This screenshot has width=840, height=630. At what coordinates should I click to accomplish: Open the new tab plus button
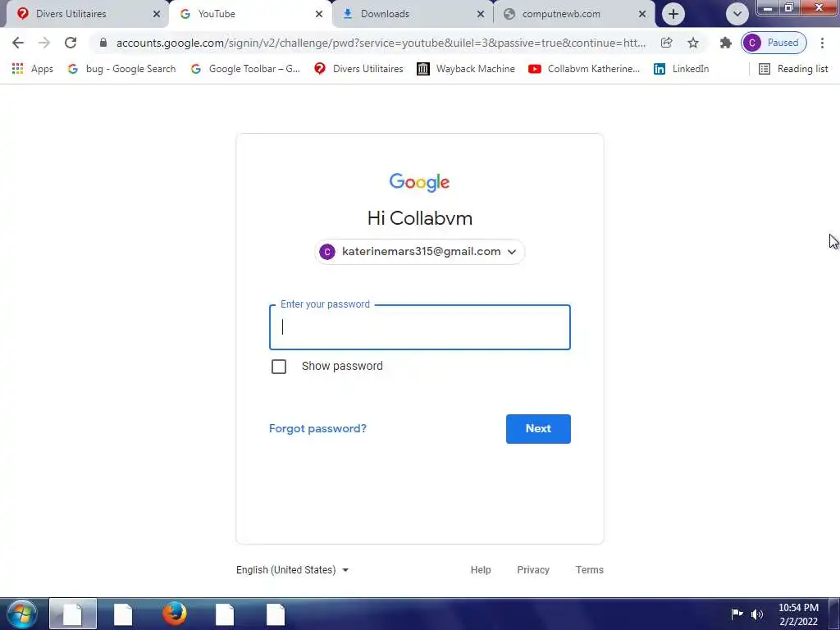[x=673, y=14]
